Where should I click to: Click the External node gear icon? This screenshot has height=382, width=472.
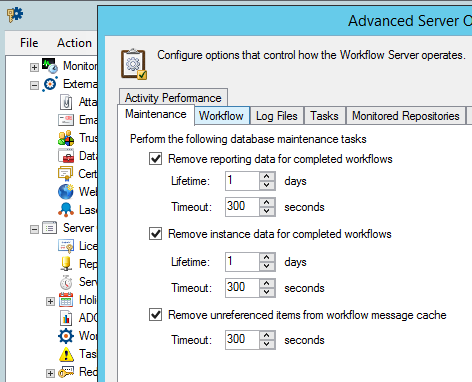tap(50, 84)
